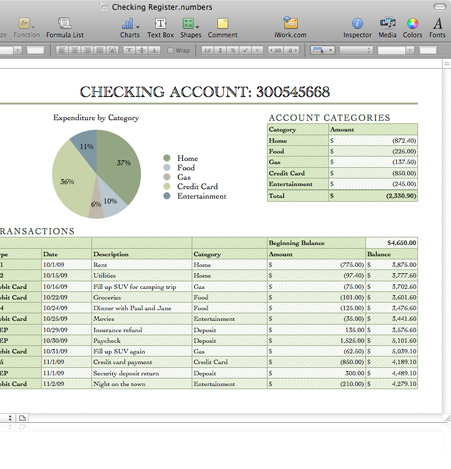Click the toolbar toggle pill in title bar

point(440,6)
